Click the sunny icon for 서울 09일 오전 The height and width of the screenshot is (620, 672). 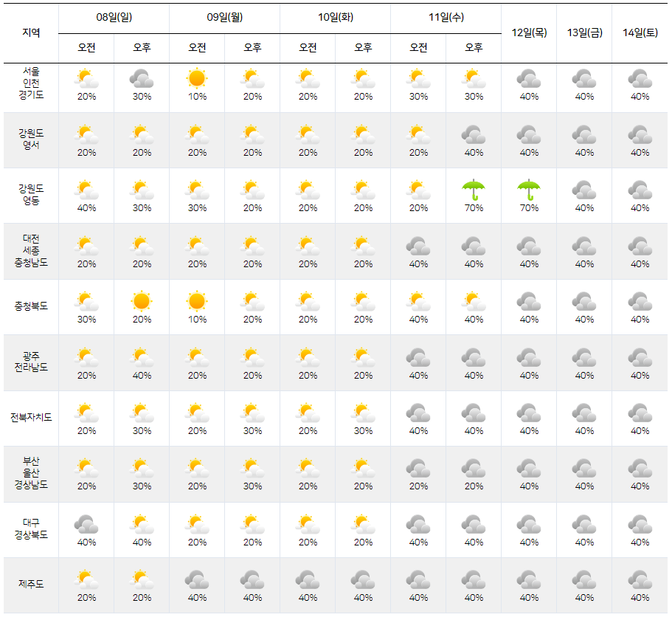tap(197, 78)
